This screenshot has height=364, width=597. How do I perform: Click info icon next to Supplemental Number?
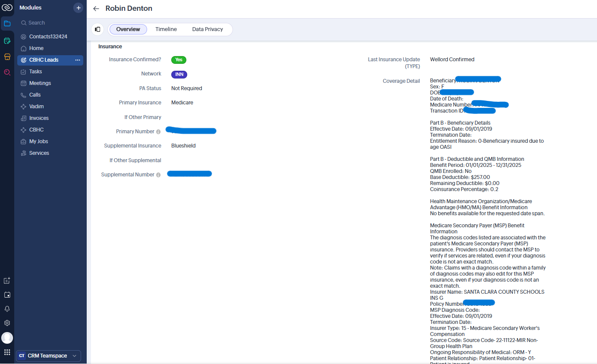(x=158, y=175)
